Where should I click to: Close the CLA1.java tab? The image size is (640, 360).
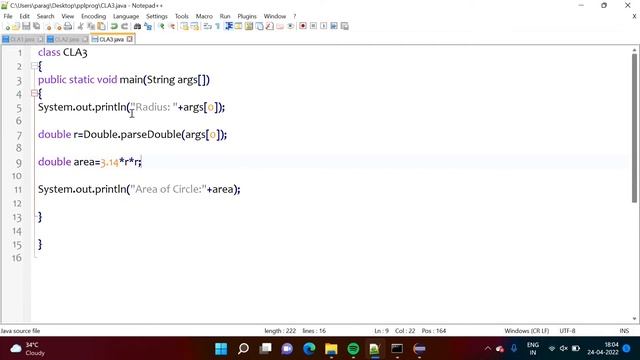[x=40, y=39]
